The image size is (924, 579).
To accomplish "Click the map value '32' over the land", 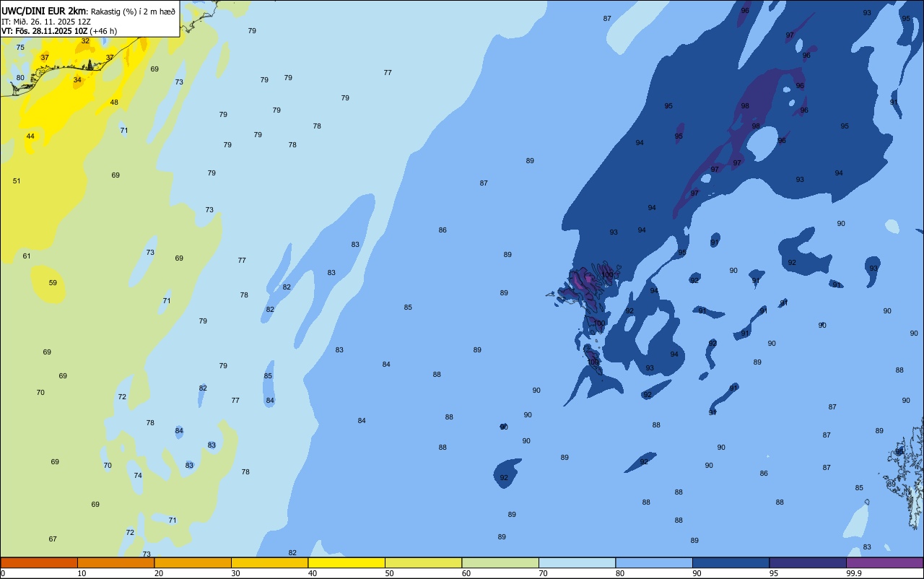I will [x=85, y=41].
